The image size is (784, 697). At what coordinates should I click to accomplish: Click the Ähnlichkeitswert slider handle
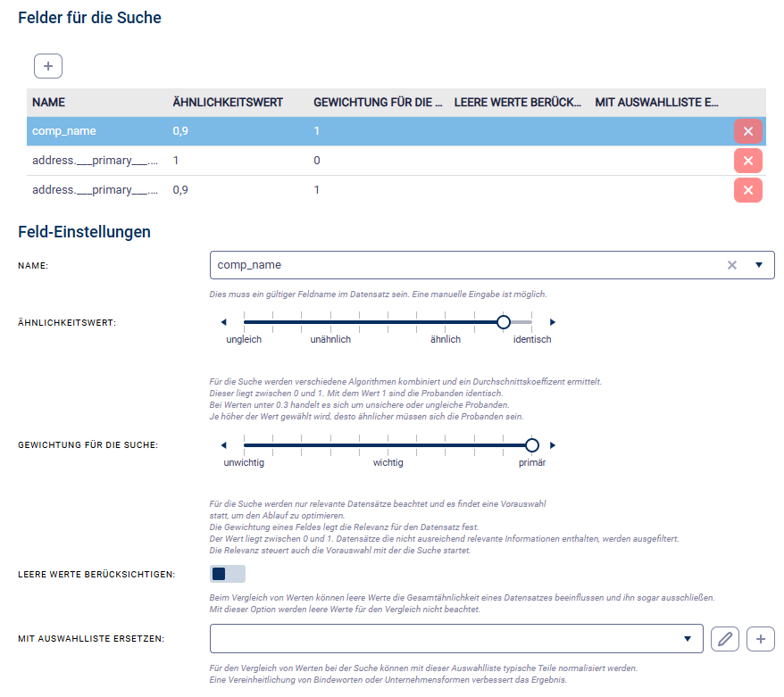click(x=504, y=322)
